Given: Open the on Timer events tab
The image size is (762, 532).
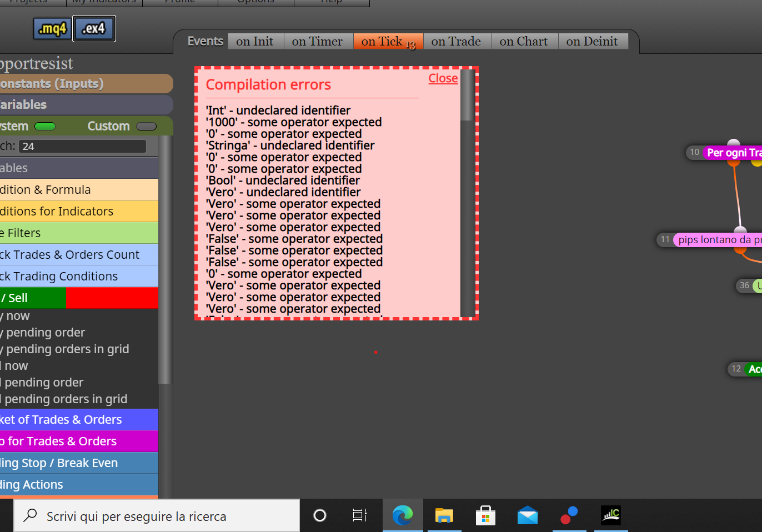Looking at the screenshot, I should coord(317,41).
